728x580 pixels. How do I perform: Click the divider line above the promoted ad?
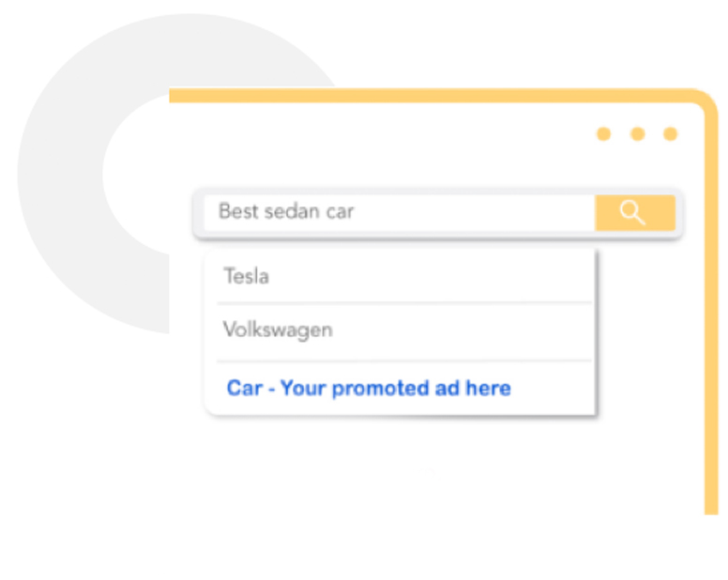point(403,360)
